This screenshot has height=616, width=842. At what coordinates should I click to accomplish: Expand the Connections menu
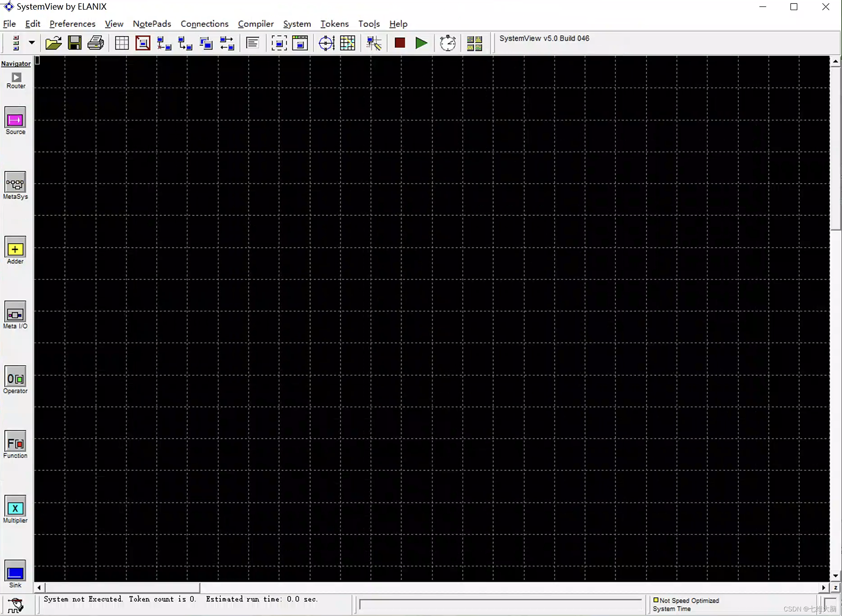point(204,24)
